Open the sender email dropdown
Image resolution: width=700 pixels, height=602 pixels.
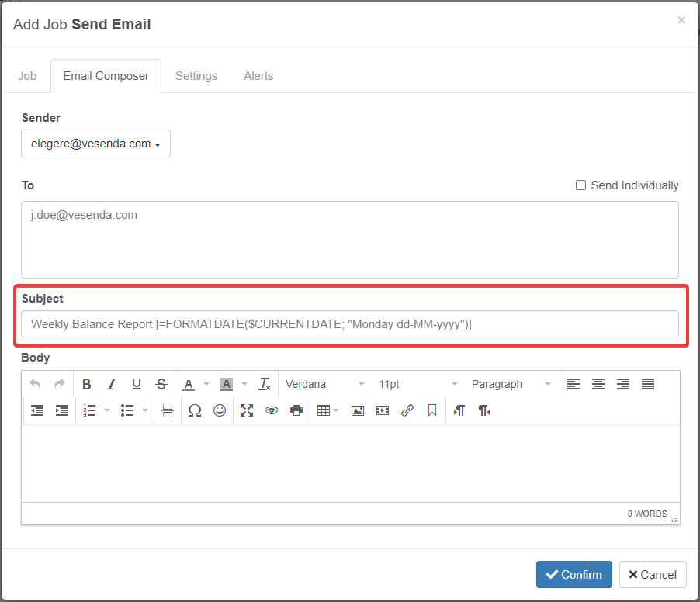coord(95,144)
